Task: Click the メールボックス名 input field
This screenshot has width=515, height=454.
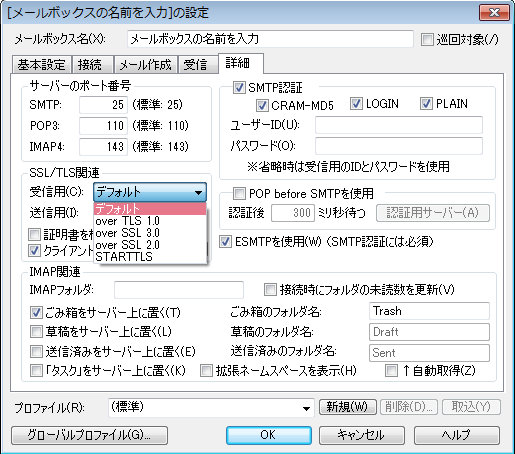Action: point(270,39)
